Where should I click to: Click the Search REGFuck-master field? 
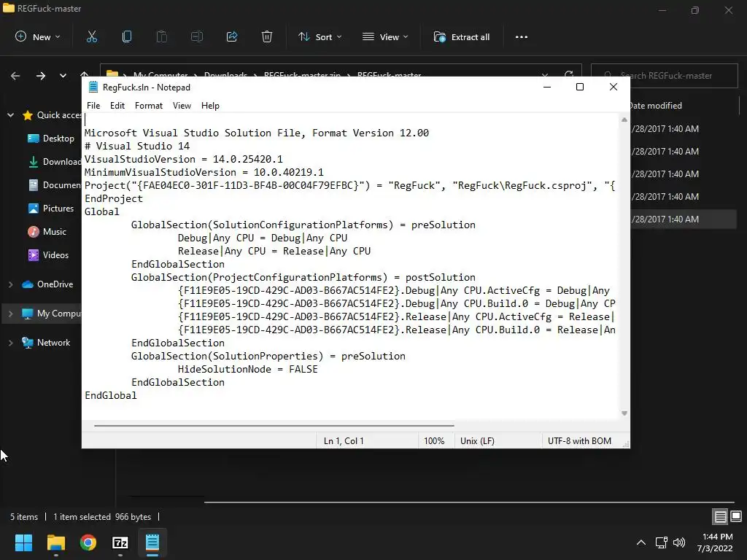[x=665, y=76]
